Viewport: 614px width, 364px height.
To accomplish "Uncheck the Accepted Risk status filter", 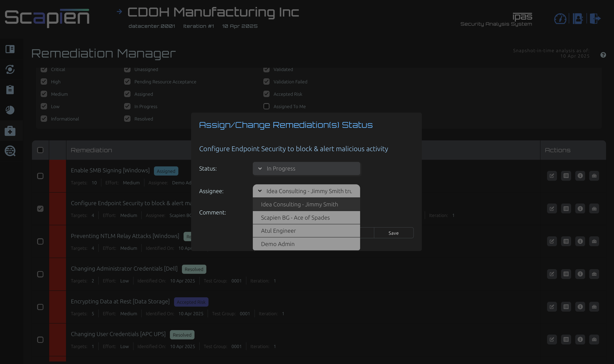I will coord(266,94).
